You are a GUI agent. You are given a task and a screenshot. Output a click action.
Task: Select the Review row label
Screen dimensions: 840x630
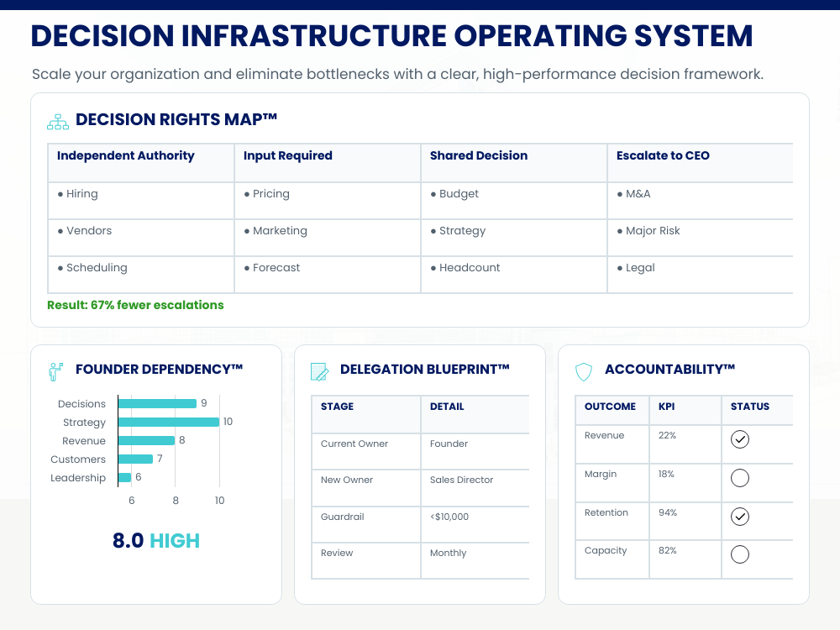(366, 561)
